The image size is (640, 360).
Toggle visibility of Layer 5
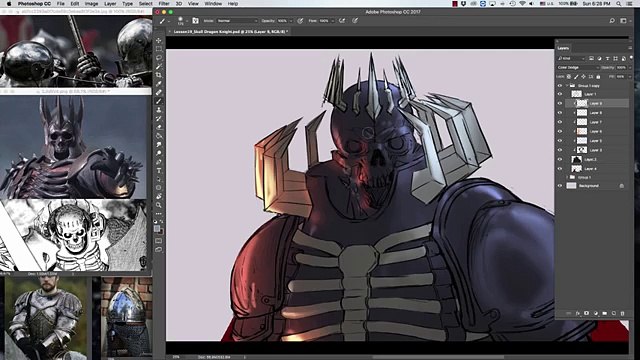coord(560,141)
